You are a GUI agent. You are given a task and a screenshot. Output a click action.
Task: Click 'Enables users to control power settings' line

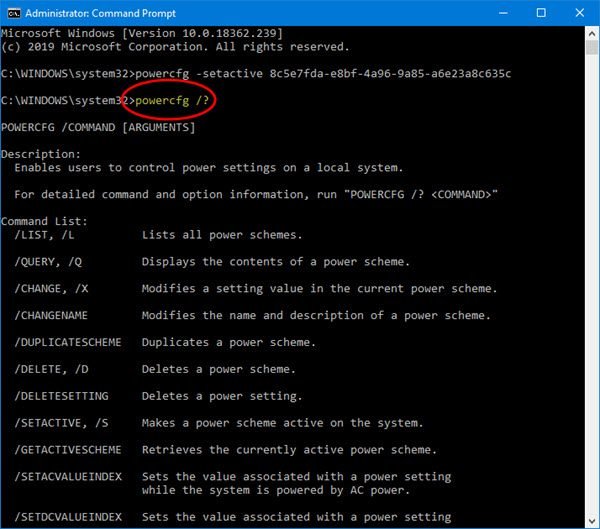pos(209,168)
